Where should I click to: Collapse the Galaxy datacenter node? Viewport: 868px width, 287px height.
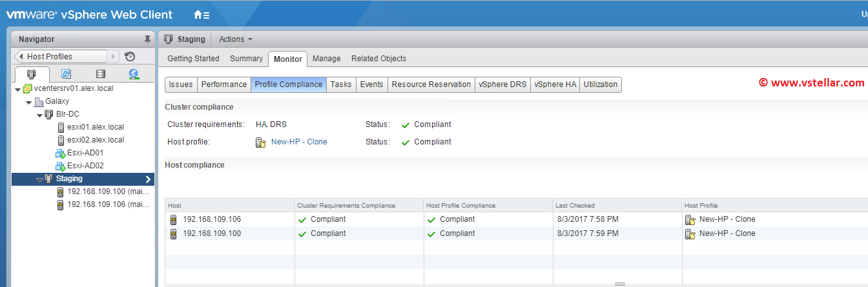tap(28, 102)
